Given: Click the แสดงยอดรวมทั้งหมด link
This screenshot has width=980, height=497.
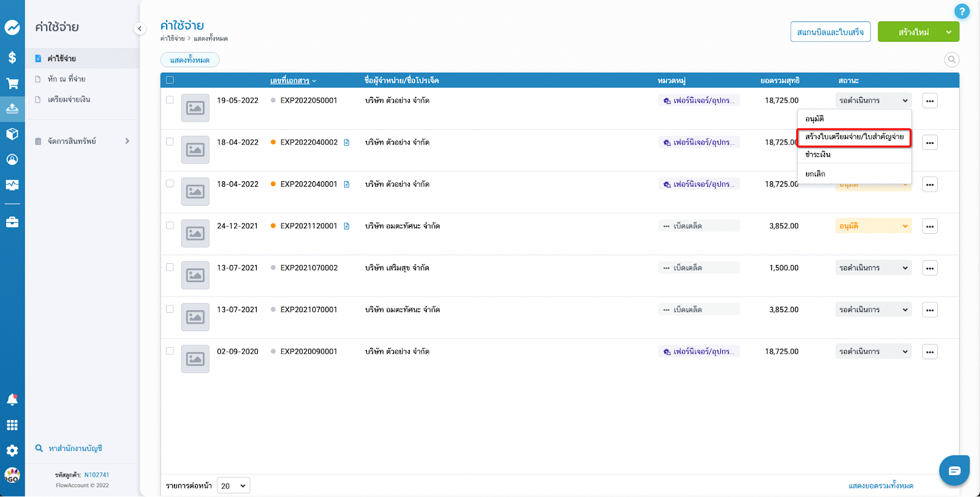Looking at the screenshot, I should click(880, 485).
